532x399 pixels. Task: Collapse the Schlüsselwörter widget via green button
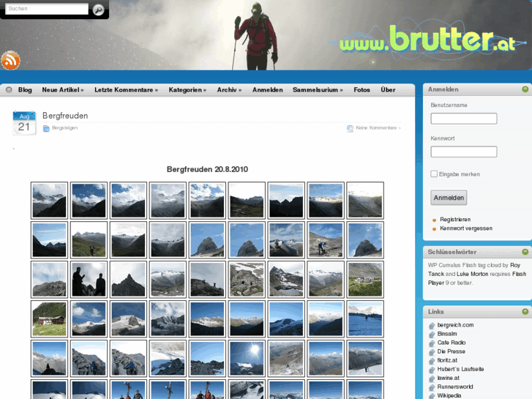525,252
